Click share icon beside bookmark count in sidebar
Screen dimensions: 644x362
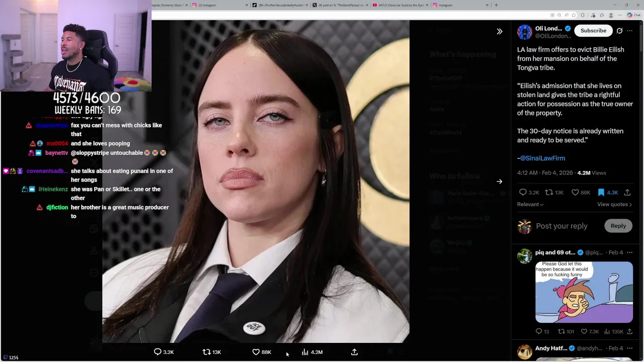pos(627,192)
